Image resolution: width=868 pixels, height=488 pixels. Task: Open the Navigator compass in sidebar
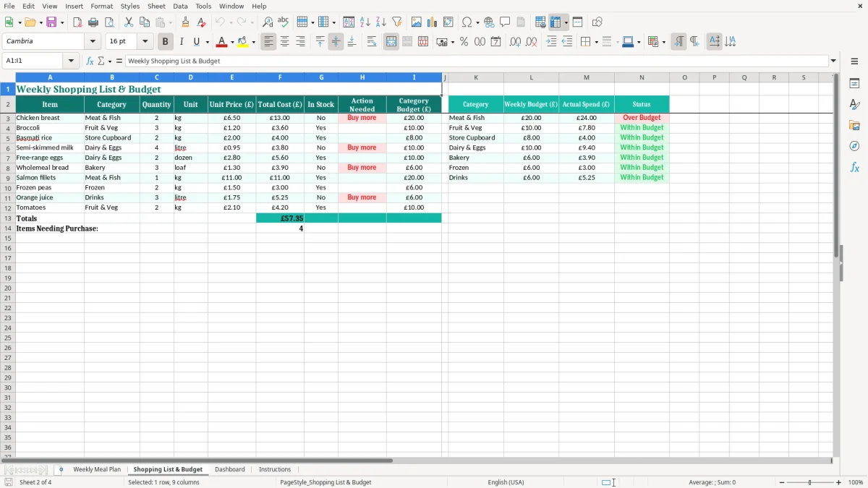coord(854,146)
